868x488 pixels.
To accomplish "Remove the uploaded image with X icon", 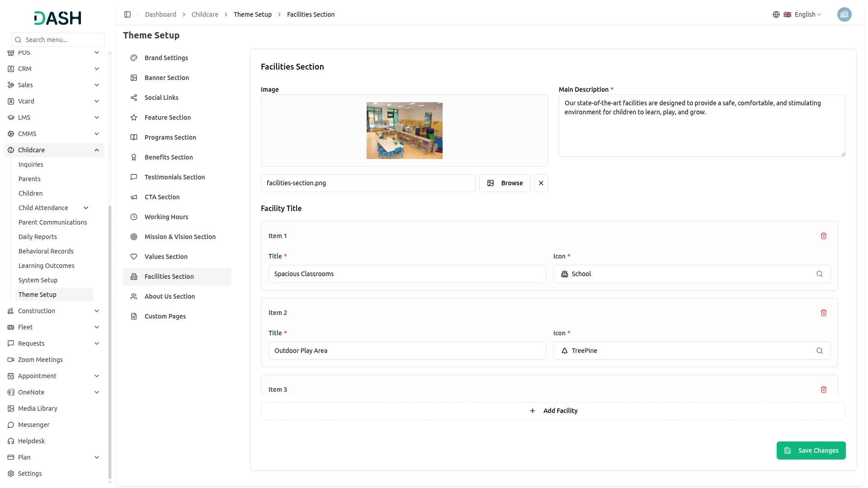I will pos(541,183).
